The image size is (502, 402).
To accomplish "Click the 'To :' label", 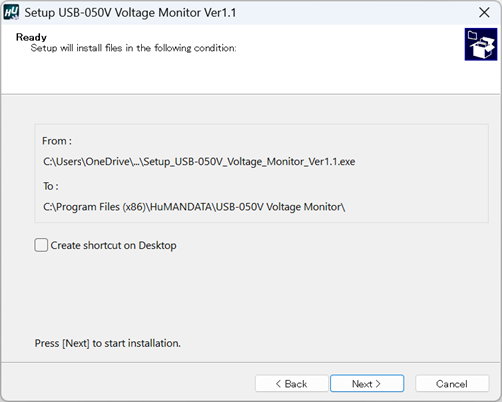I will coord(51,186).
